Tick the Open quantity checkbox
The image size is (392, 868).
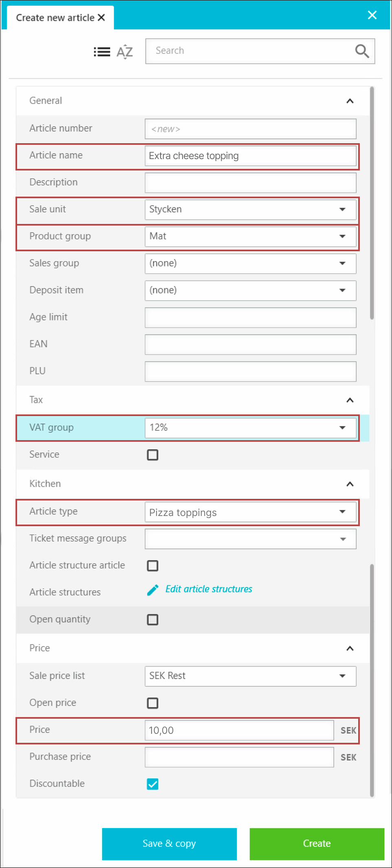coord(153,620)
